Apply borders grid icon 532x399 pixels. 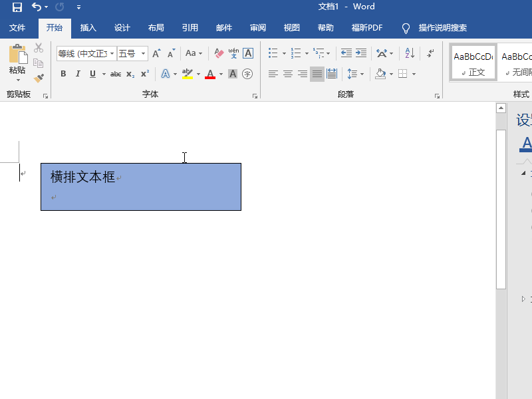(x=403, y=74)
